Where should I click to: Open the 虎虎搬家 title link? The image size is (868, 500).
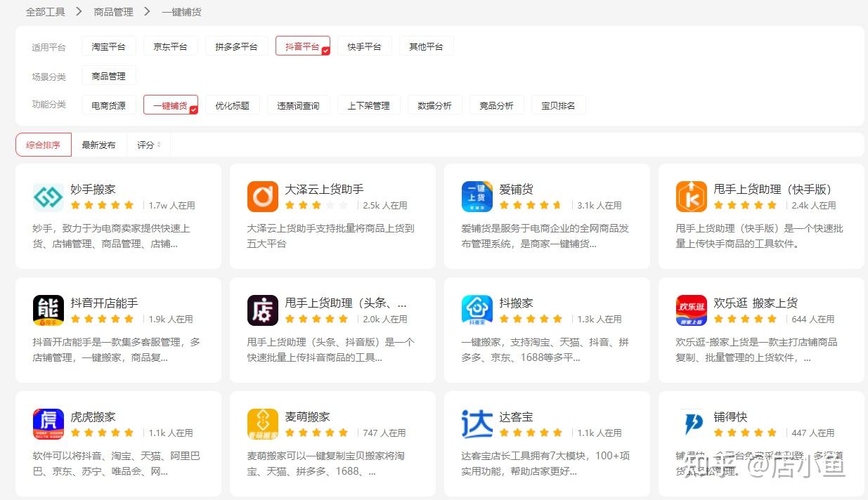coord(93,416)
